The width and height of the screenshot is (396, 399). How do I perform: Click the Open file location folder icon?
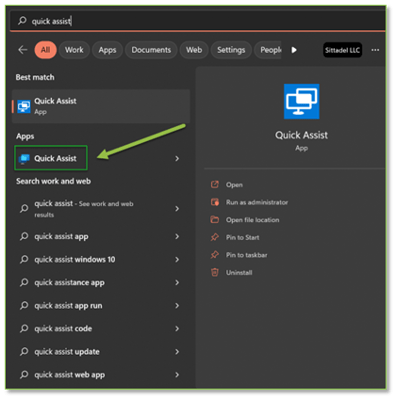215,220
